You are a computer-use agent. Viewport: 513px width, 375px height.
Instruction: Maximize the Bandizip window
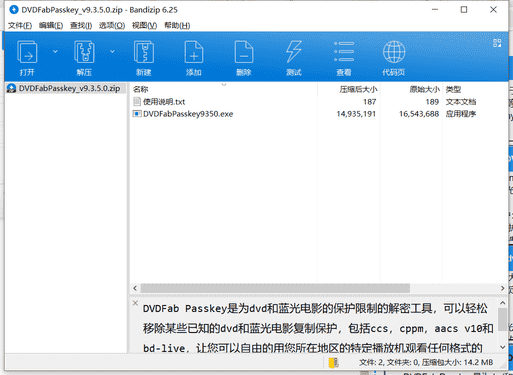tap(464, 10)
